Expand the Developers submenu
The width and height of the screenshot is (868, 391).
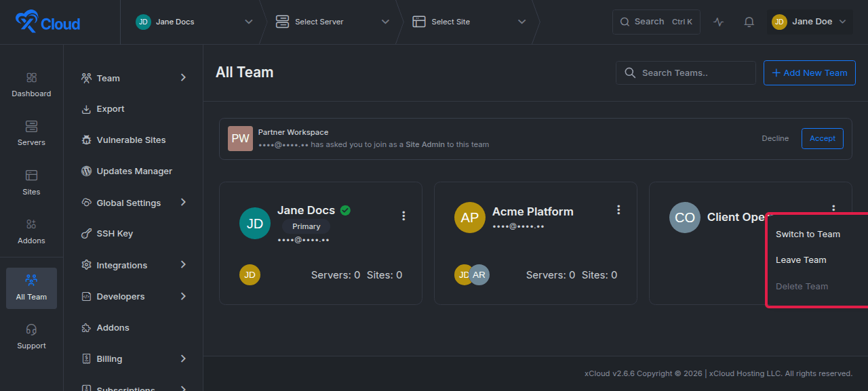pos(183,296)
